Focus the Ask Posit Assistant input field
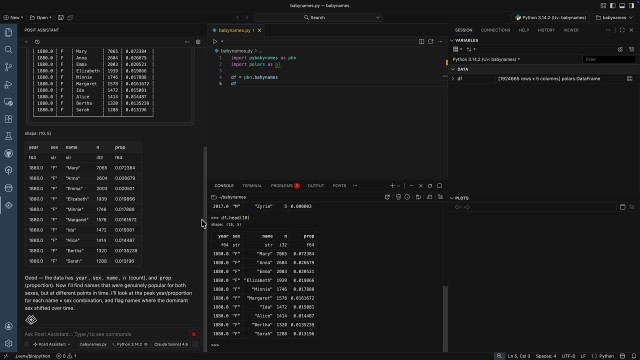Viewport: 640px width, 360px height. click(106, 334)
